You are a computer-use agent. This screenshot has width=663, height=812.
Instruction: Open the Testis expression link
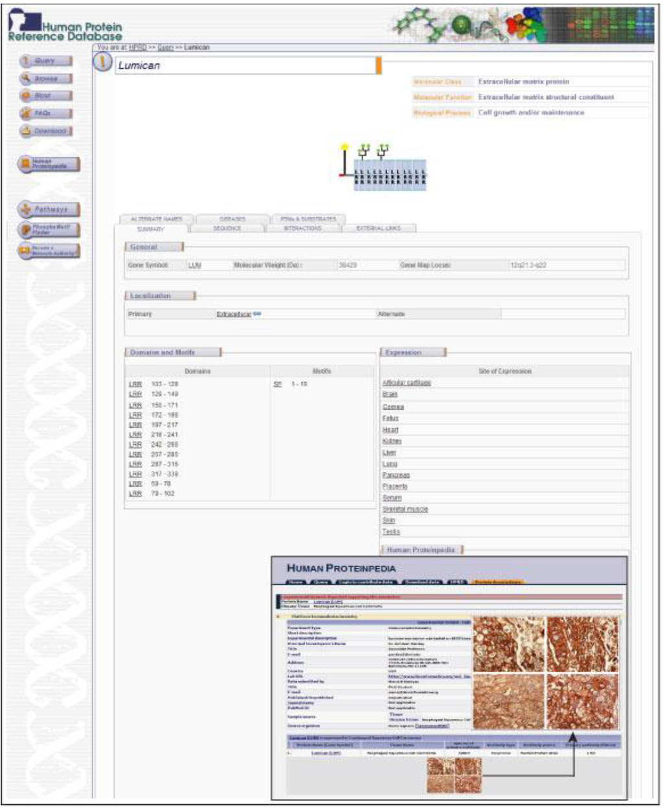pyautogui.click(x=391, y=532)
